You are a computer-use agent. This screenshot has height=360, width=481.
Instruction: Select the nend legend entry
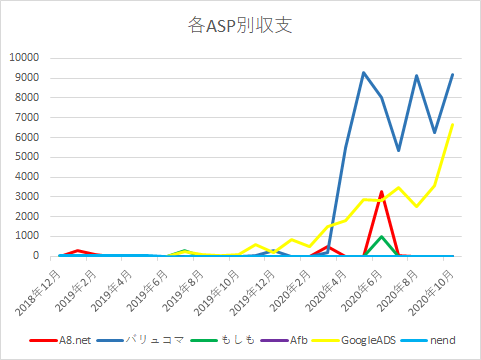(428, 340)
